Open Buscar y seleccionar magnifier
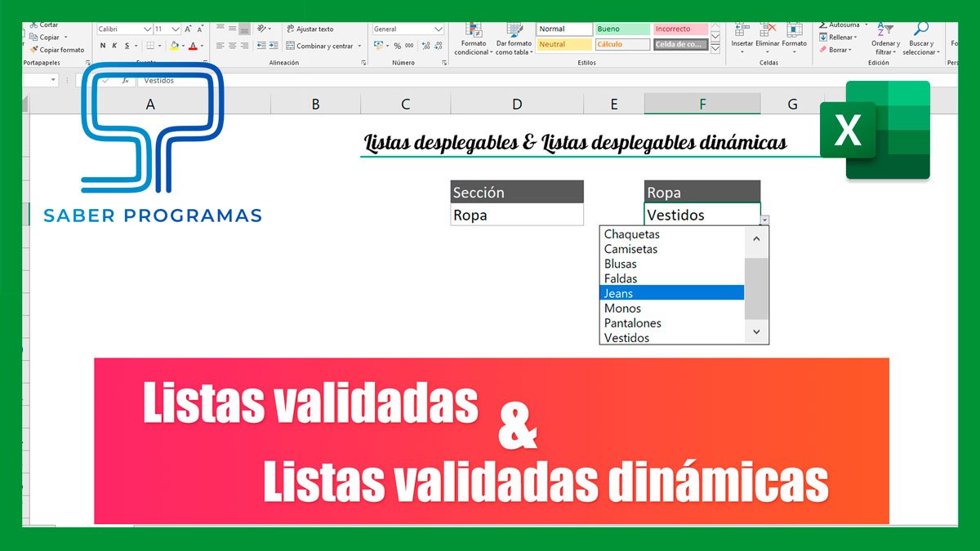This screenshot has height=551, width=980. click(921, 38)
